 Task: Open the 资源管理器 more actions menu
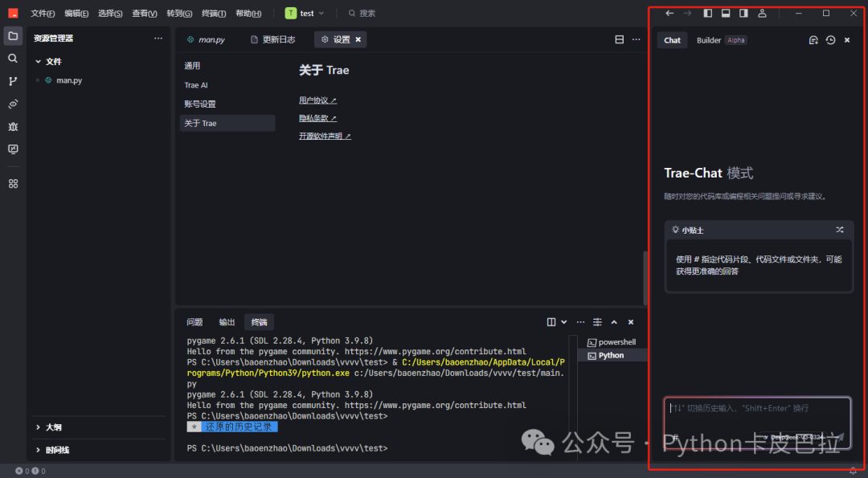tap(158, 39)
